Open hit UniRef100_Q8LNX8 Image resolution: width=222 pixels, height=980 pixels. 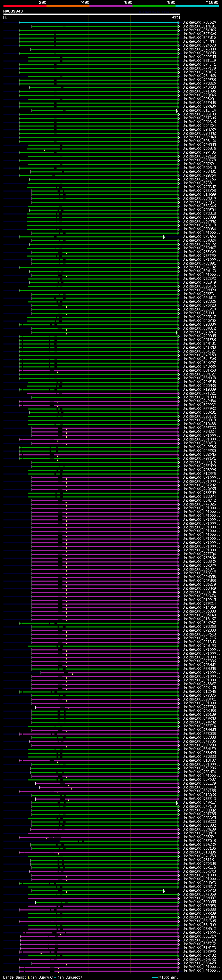tap(199, 76)
